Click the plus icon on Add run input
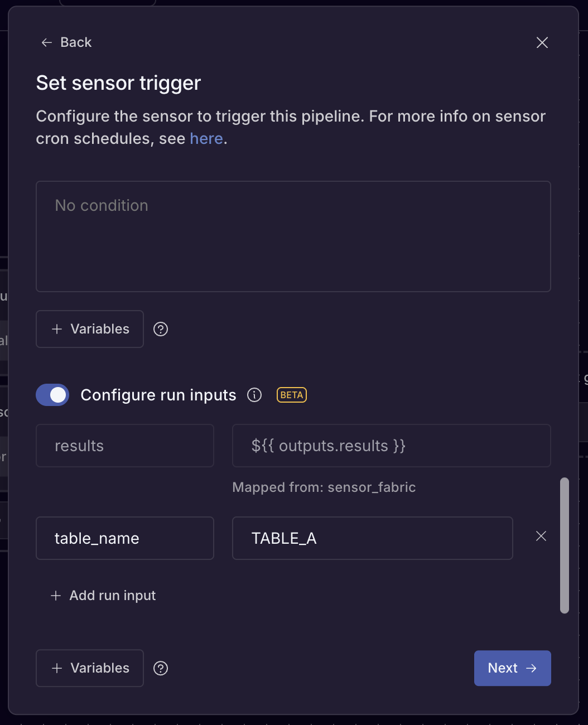This screenshot has width=588, height=725. (x=55, y=596)
